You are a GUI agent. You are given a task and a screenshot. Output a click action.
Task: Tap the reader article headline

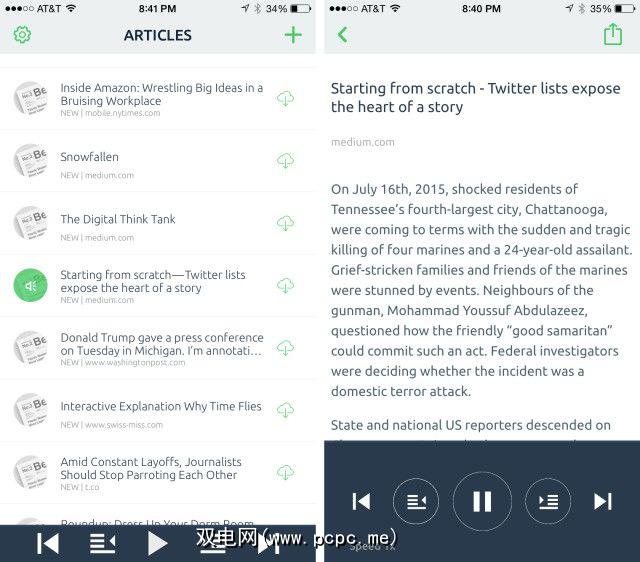pyautogui.click(x=476, y=98)
